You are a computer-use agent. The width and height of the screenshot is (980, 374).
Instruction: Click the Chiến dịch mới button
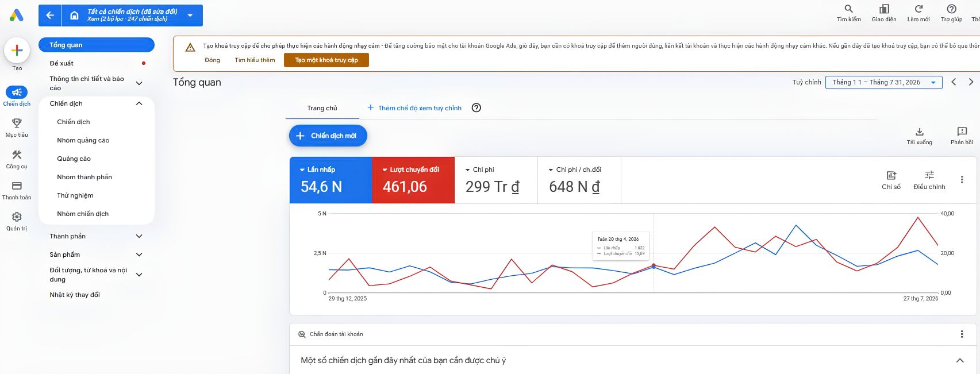pos(328,136)
